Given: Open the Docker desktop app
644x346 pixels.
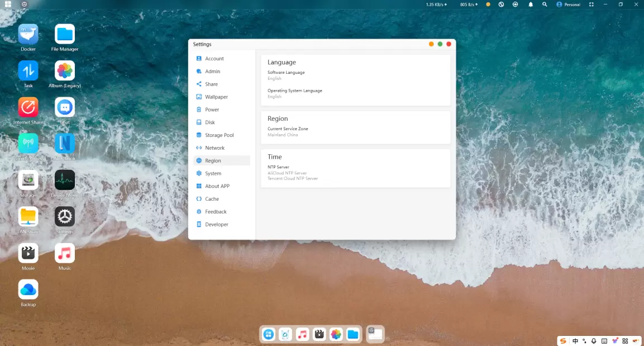Looking at the screenshot, I should tap(28, 35).
